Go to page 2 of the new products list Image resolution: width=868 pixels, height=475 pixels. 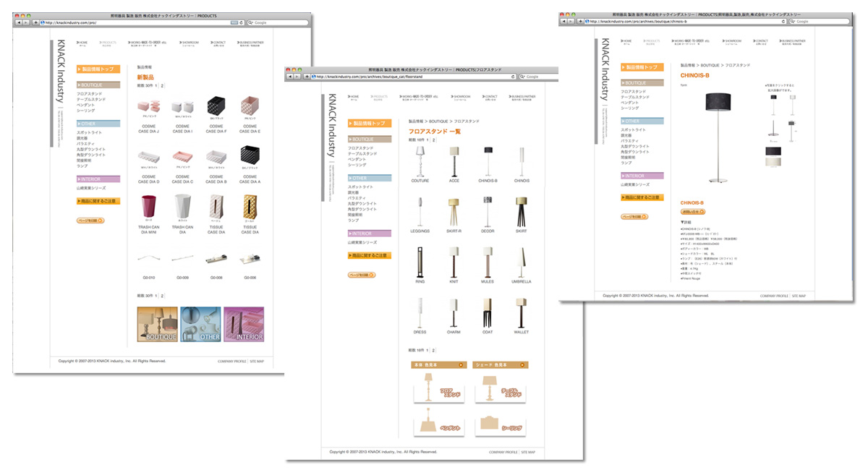point(162,86)
